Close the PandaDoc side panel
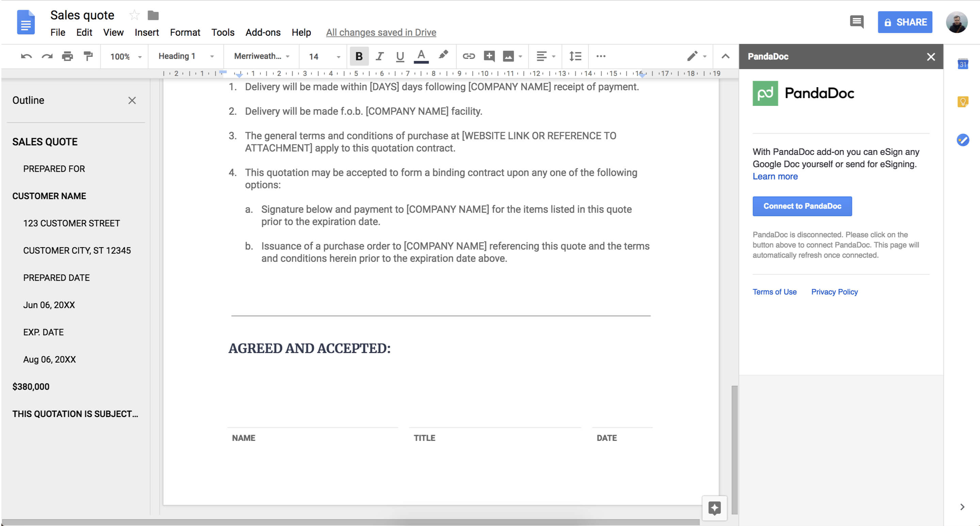The height and width of the screenshot is (526, 980). tap(931, 57)
